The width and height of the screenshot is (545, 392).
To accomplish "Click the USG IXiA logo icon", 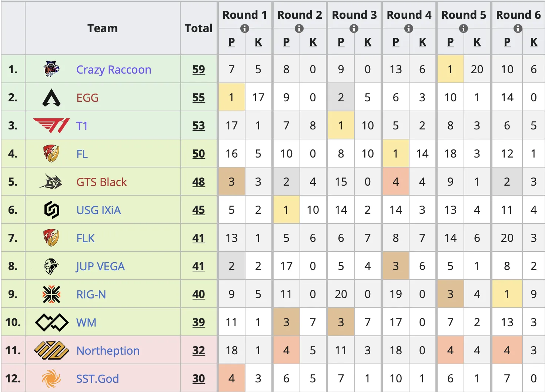I will (51, 210).
